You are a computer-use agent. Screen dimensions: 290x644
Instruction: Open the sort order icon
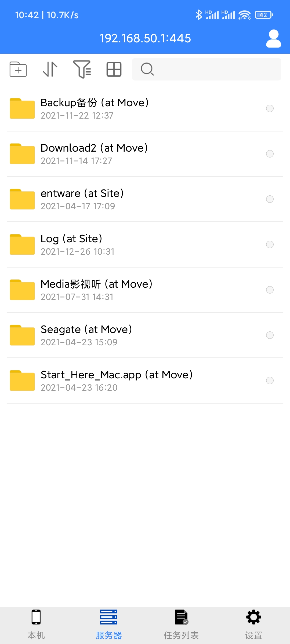[50, 69]
